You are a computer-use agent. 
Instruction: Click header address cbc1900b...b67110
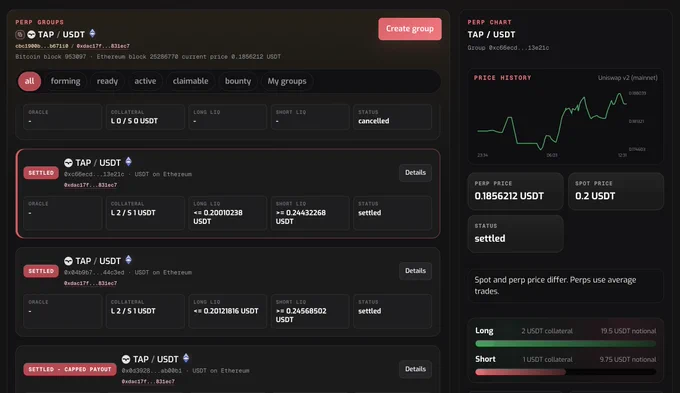pos(42,46)
